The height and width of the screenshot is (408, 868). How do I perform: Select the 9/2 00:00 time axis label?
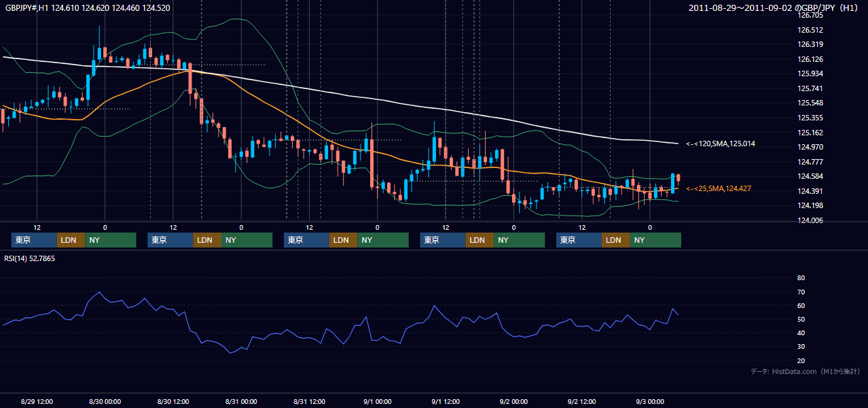(513, 401)
